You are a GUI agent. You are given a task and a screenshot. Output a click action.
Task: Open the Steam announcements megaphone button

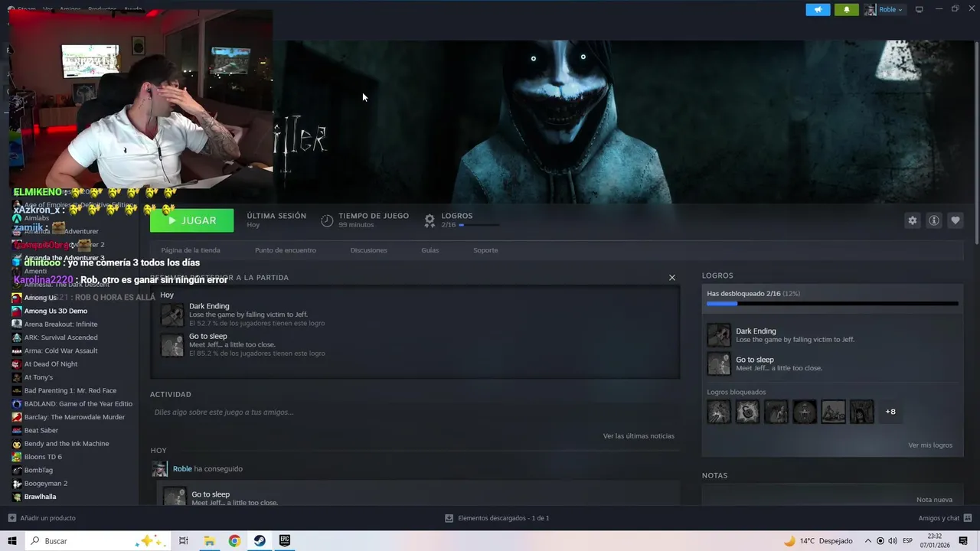point(818,9)
